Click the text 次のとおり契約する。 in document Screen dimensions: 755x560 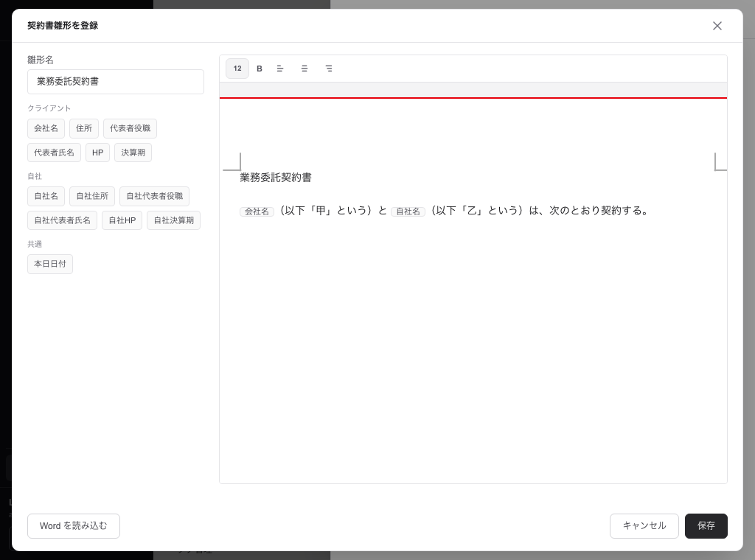tap(600, 211)
